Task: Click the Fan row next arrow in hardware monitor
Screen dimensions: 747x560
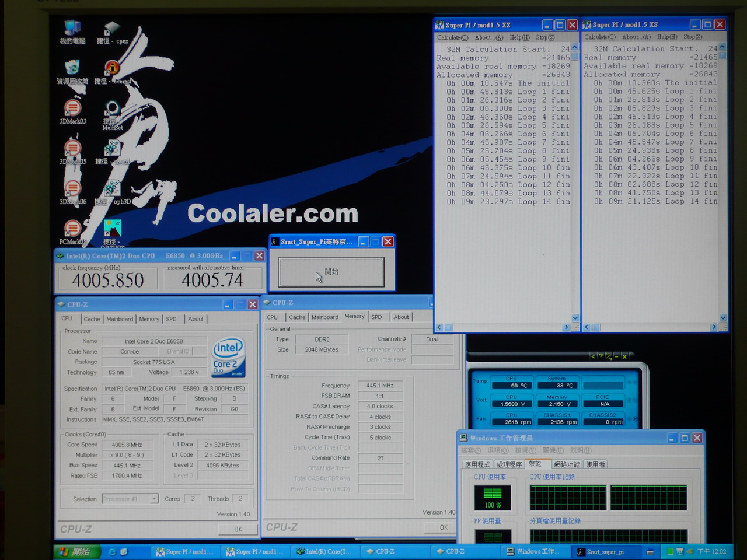Action: click(x=634, y=419)
